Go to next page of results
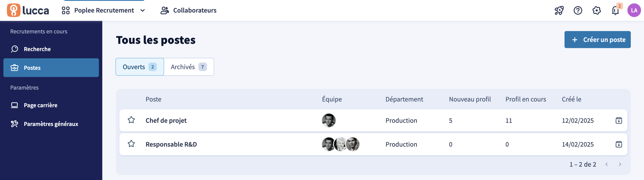The image size is (644, 180). [x=620, y=164]
